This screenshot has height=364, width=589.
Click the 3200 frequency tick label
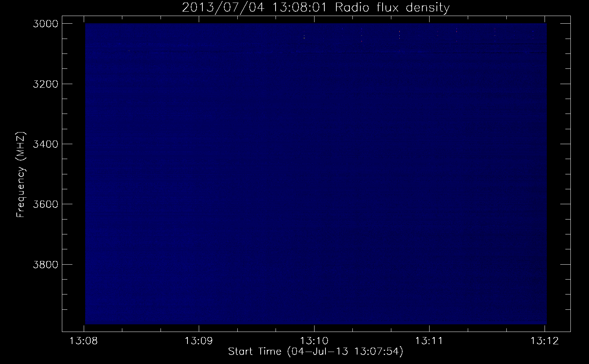click(46, 84)
